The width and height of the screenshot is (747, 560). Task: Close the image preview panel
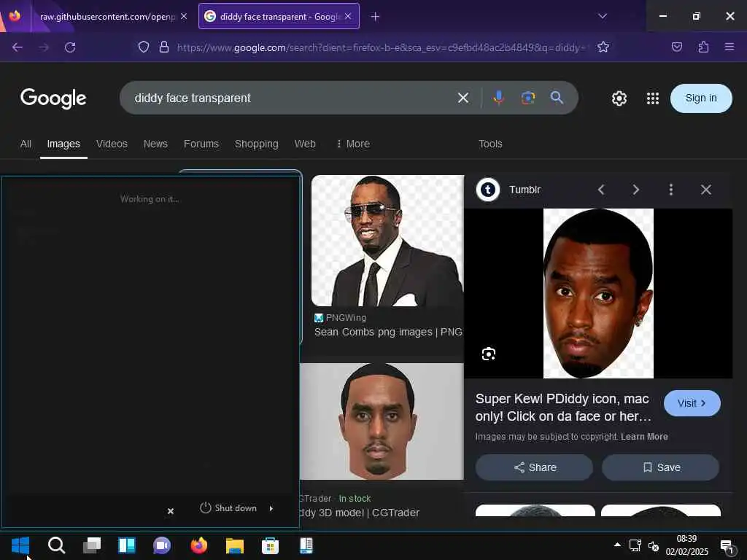706,190
